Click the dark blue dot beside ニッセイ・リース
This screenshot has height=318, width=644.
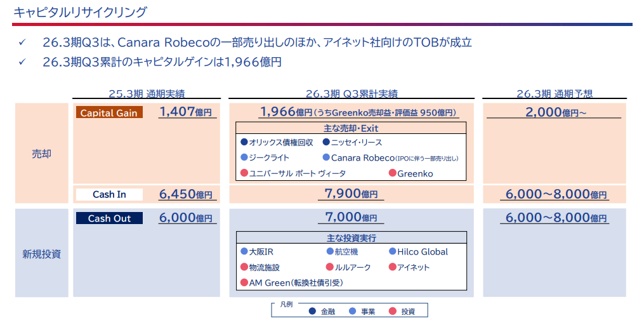326,143
